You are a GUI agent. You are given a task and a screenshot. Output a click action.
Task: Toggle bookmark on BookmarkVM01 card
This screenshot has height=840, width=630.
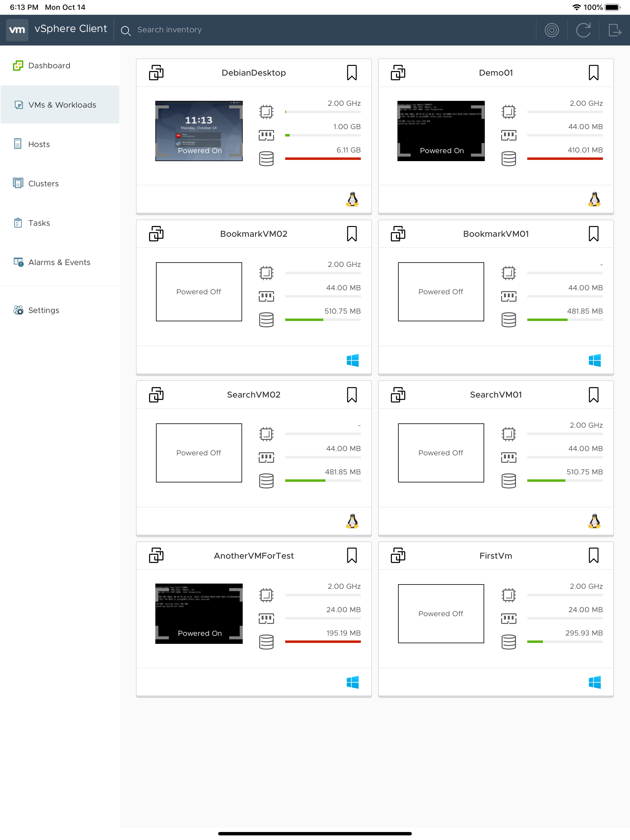593,234
